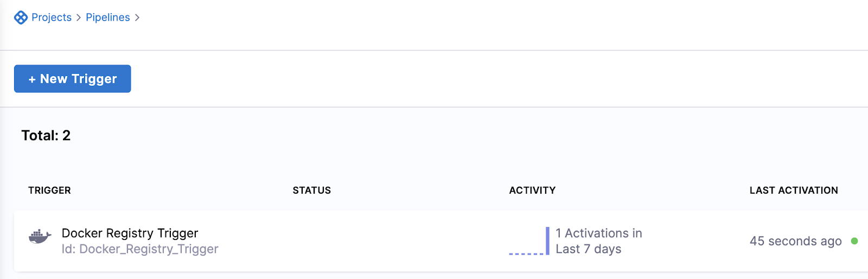Image resolution: width=868 pixels, height=279 pixels.
Task: Click the Harness logo icon in breadcrumb
Action: 21,17
